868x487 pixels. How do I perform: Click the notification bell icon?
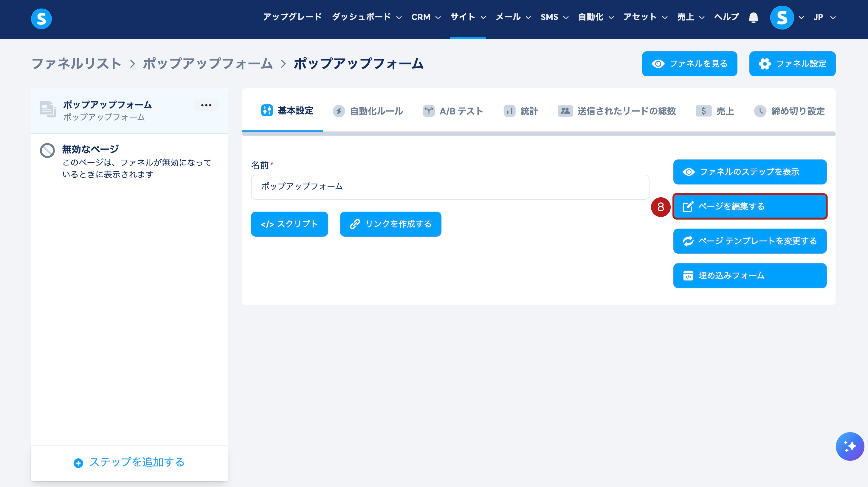pos(754,18)
